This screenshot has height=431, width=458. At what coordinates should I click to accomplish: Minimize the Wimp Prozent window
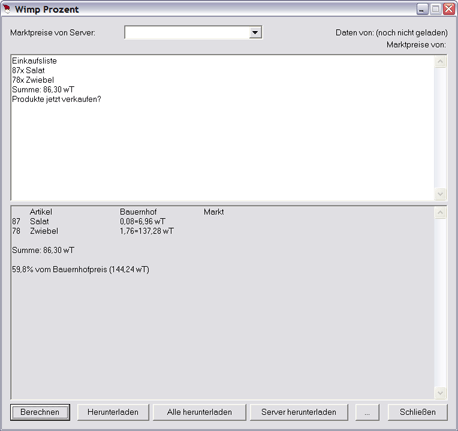point(422,9)
